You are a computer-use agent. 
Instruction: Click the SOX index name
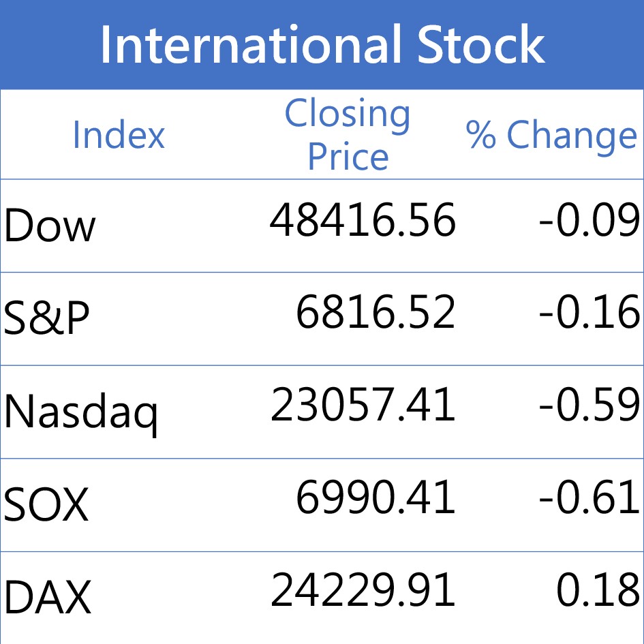click(x=46, y=506)
